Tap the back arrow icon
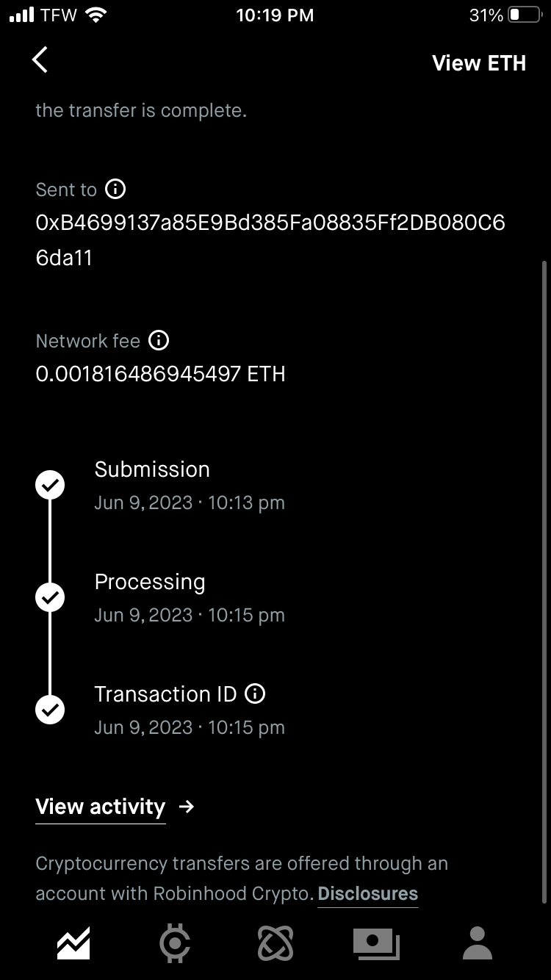The height and width of the screenshot is (980, 551). 40,60
